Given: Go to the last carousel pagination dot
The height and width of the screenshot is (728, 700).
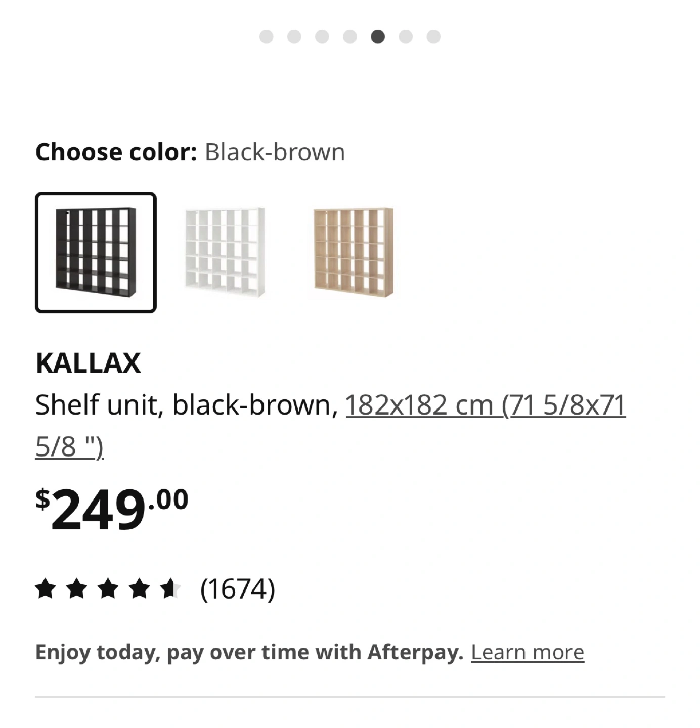Looking at the screenshot, I should pos(433,37).
